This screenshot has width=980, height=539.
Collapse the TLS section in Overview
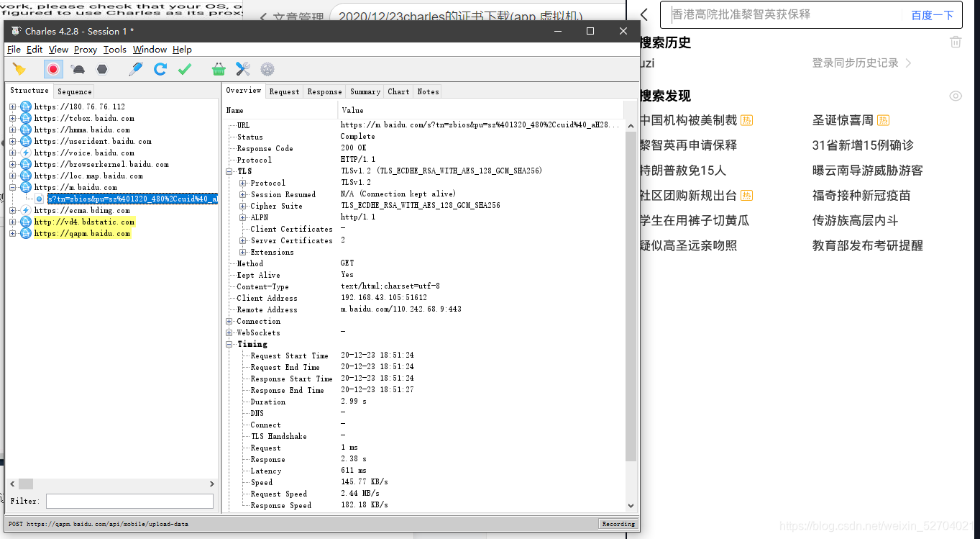[229, 171]
